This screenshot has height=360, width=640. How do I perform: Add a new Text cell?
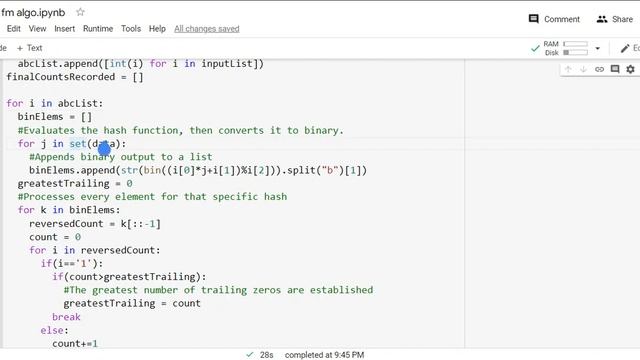(29, 48)
